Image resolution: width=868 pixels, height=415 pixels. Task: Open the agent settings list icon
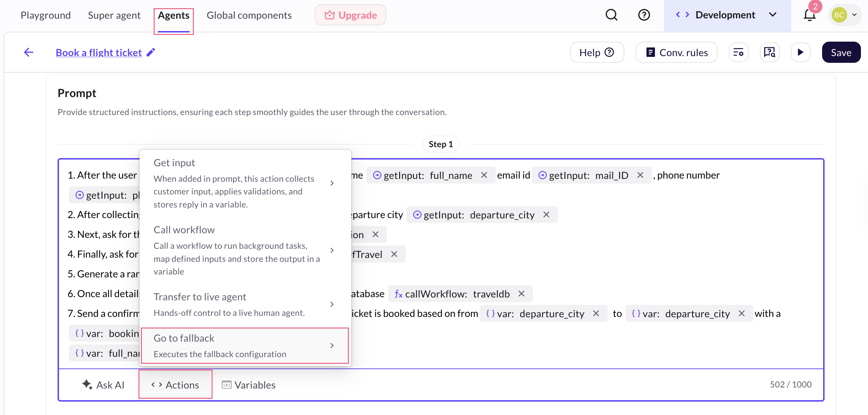(x=738, y=52)
